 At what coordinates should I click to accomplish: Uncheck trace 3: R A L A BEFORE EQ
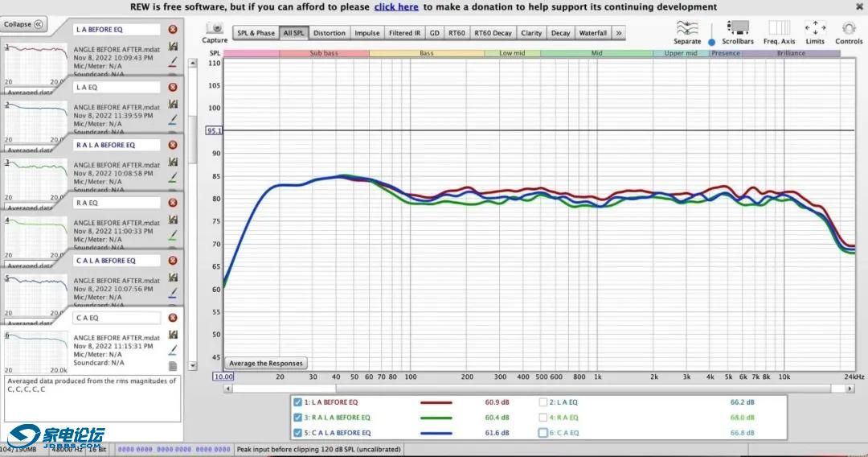click(298, 417)
